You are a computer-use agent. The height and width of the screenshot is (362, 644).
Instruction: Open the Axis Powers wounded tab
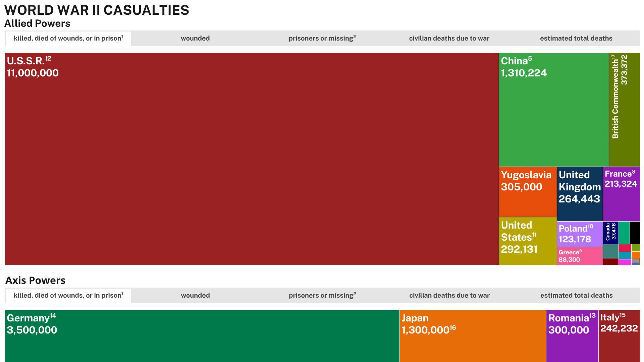pos(195,296)
